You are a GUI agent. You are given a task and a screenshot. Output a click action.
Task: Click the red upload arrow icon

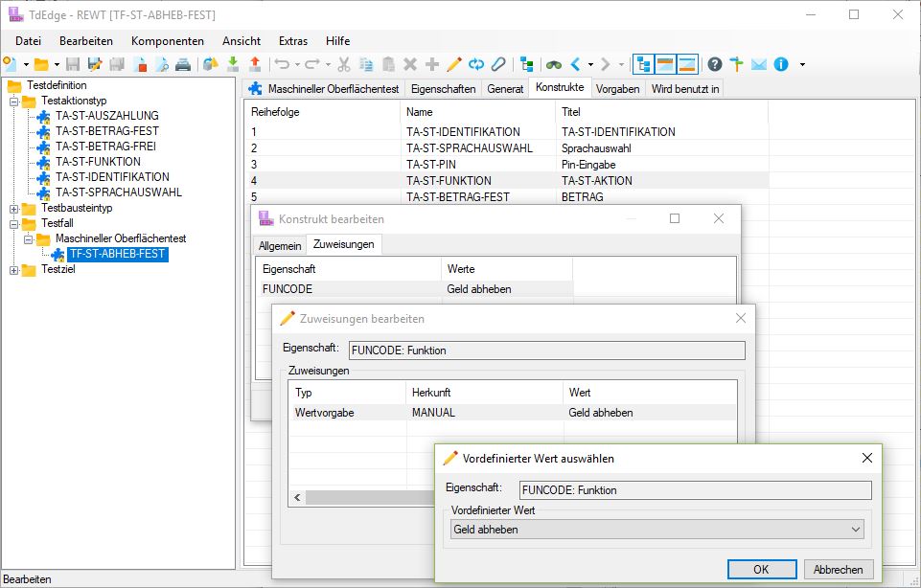(254, 64)
